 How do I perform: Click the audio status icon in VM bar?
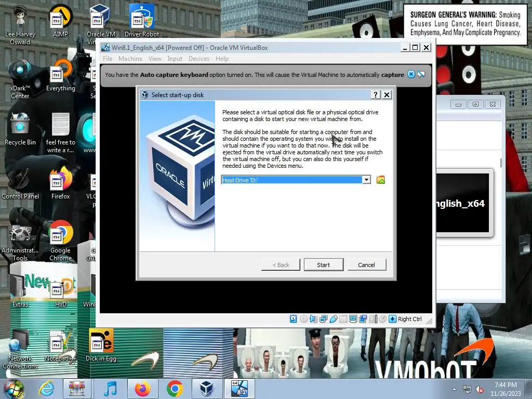tap(313, 319)
